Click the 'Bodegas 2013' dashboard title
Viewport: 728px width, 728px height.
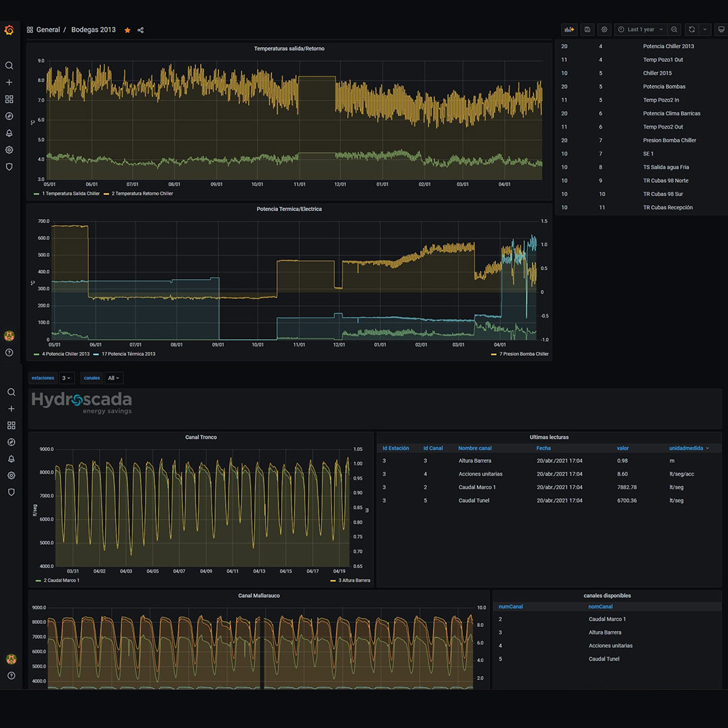click(x=93, y=30)
